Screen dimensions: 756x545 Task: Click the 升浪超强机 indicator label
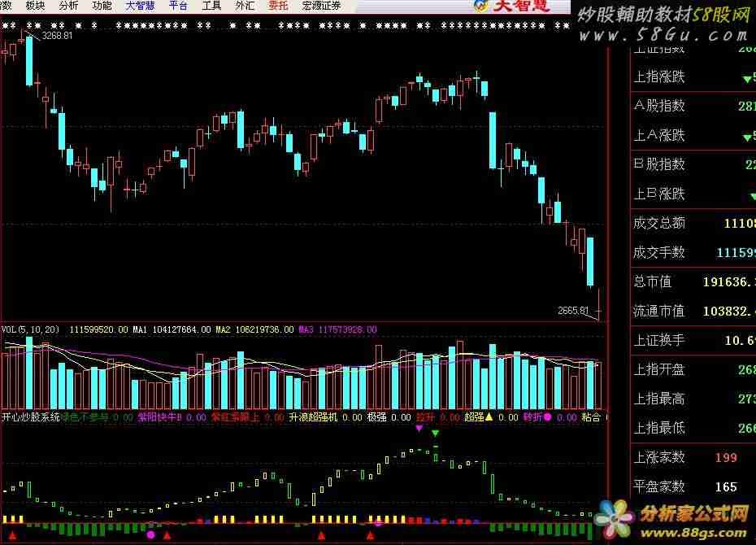(x=313, y=417)
